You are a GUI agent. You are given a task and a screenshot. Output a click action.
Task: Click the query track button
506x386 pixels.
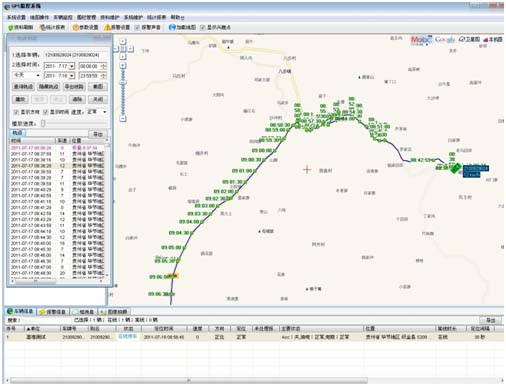pos(23,87)
